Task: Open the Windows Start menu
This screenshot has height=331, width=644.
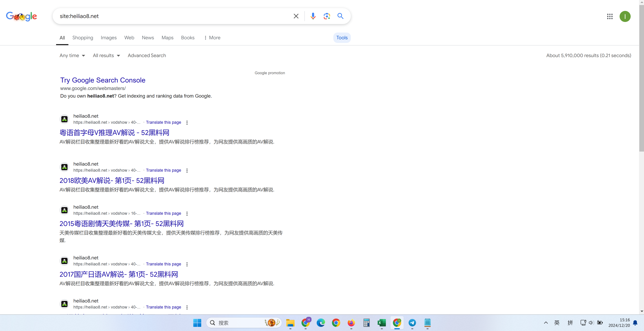Action: pyautogui.click(x=197, y=323)
